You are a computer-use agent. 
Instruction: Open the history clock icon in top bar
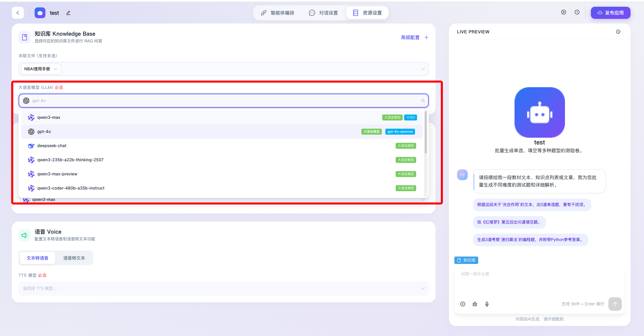[x=577, y=12]
